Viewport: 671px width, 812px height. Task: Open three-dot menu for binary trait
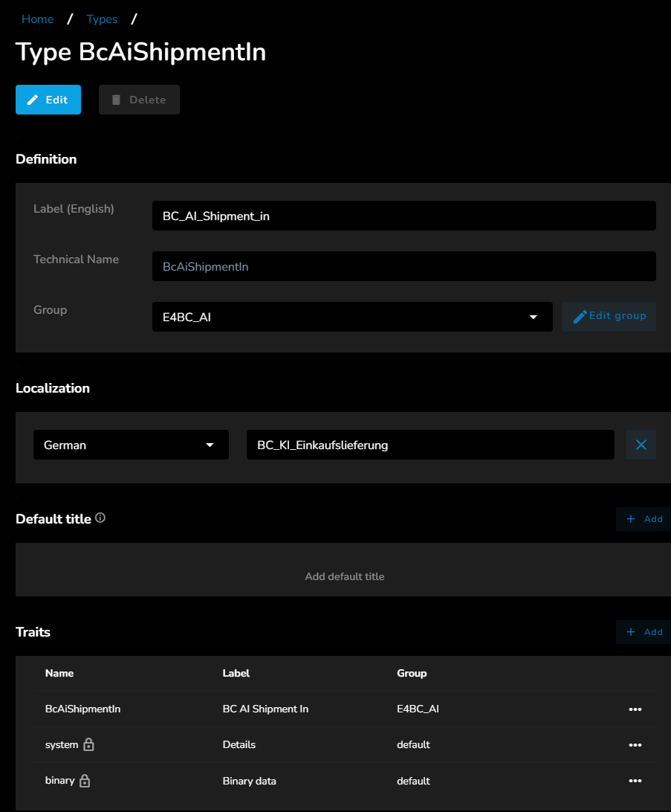(635, 781)
